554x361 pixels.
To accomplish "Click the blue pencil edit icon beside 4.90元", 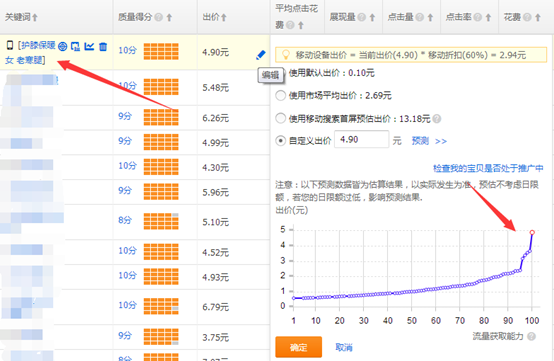I will [261, 55].
